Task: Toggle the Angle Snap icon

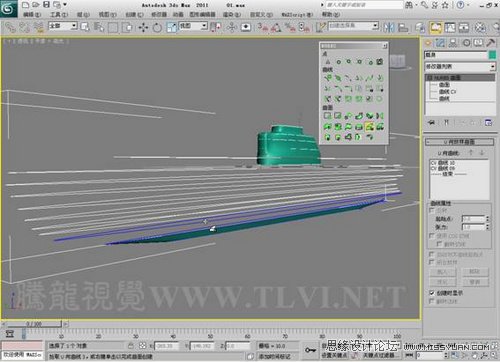Action: [276, 27]
